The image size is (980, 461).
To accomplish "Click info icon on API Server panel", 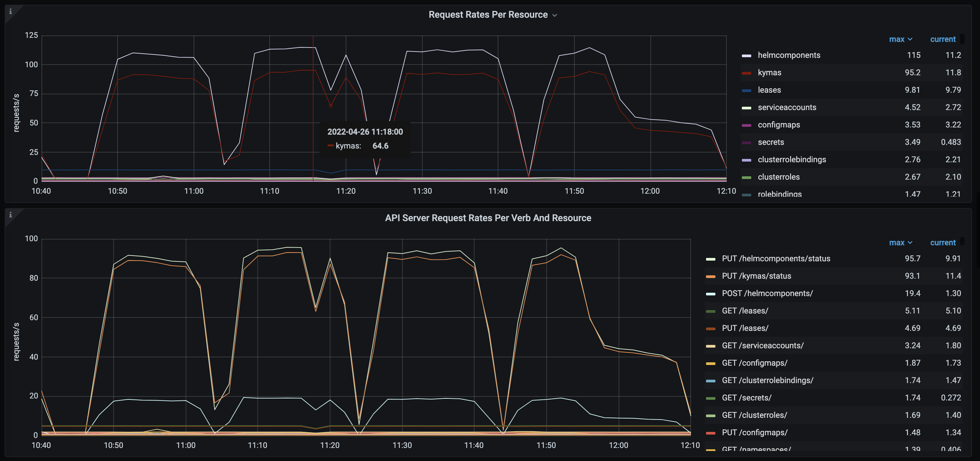I will click(10, 215).
